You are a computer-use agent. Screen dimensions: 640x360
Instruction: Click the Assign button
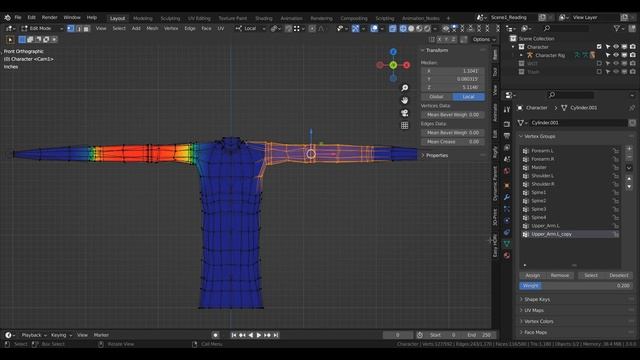[x=533, y=276]
